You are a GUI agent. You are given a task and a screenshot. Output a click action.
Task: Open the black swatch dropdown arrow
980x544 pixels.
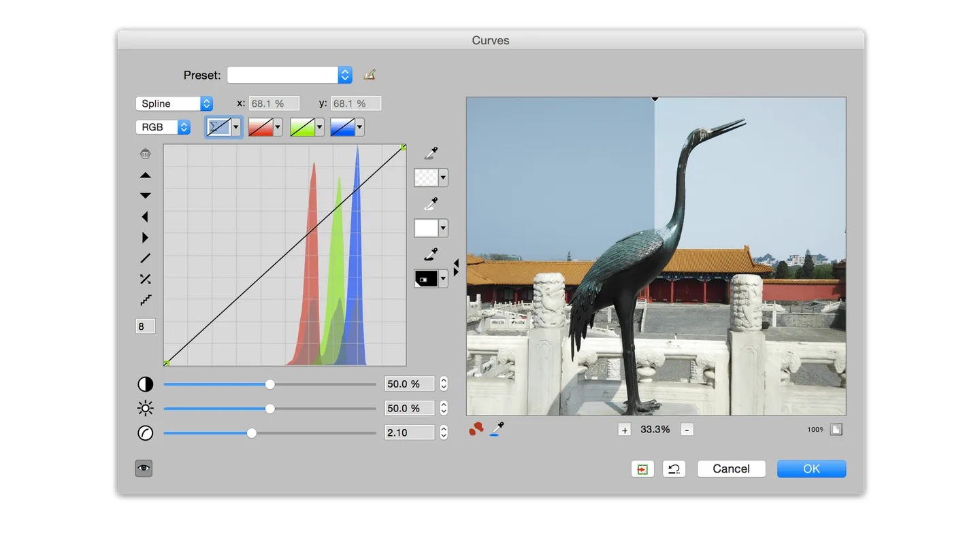tap(443, 279)
